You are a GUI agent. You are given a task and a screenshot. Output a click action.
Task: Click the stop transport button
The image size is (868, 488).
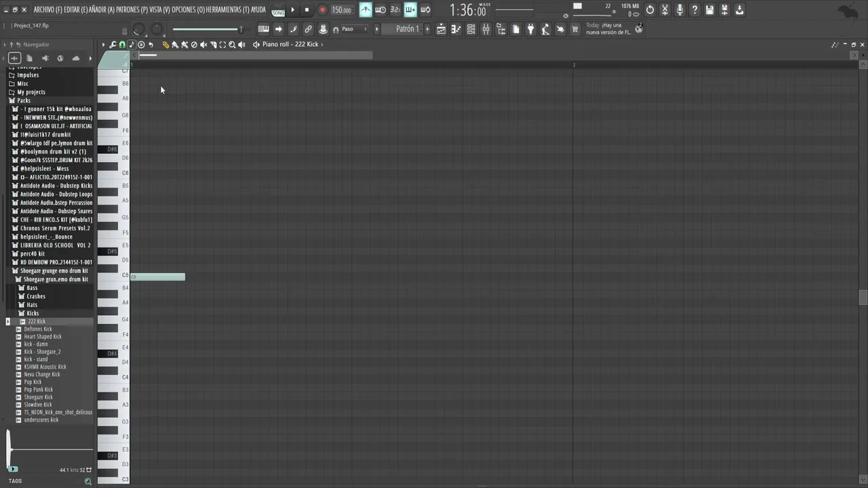pos(307,10)
